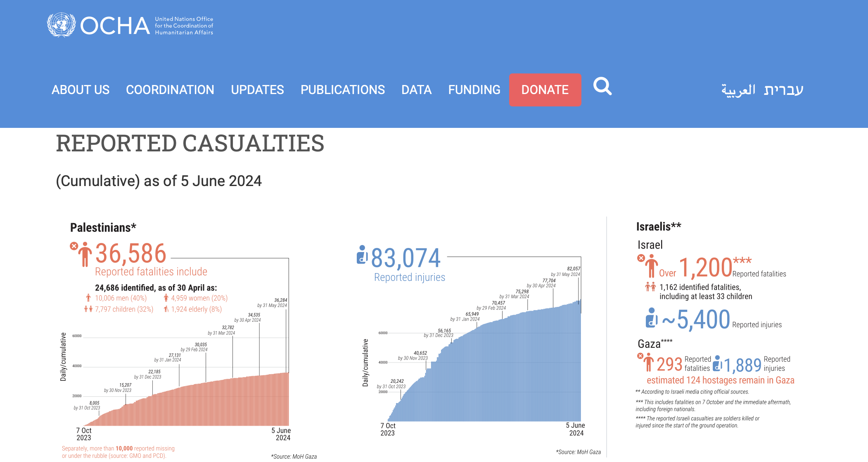Click the '1,924 elderly (8%)' value
Screen dimensions: 868x462
[x=197, y=309]
